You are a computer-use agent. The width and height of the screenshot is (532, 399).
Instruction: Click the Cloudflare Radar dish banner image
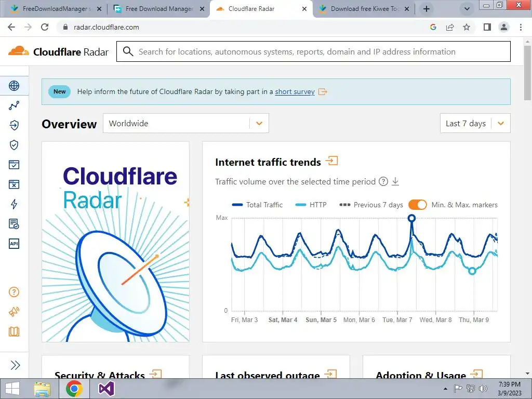(x=115, y=242)
